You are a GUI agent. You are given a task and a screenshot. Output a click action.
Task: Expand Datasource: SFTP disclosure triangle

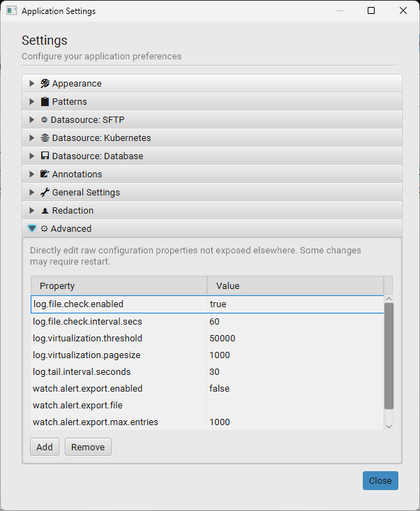coord(31,119)
